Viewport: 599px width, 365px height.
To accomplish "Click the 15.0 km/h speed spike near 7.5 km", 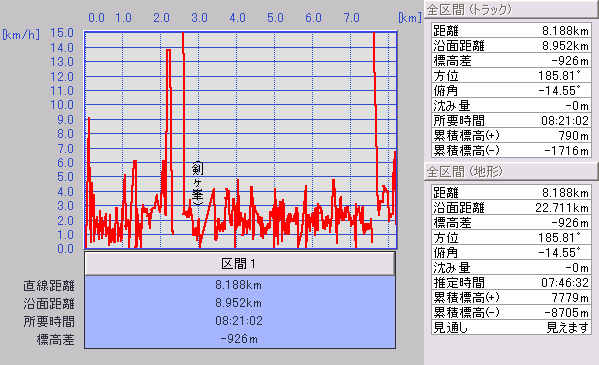I will (374, 36).
